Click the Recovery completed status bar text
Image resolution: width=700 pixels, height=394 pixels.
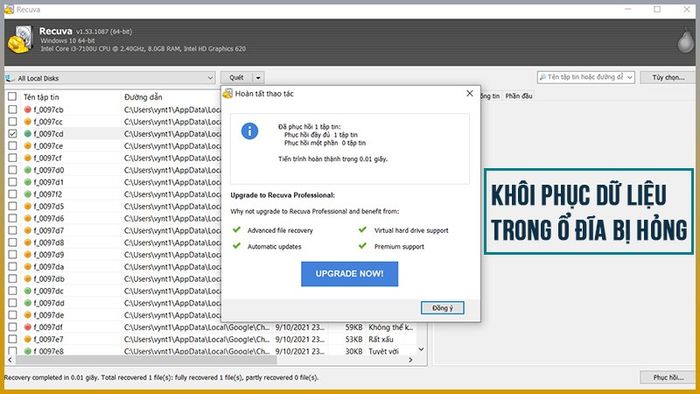[x=162, y=377]
